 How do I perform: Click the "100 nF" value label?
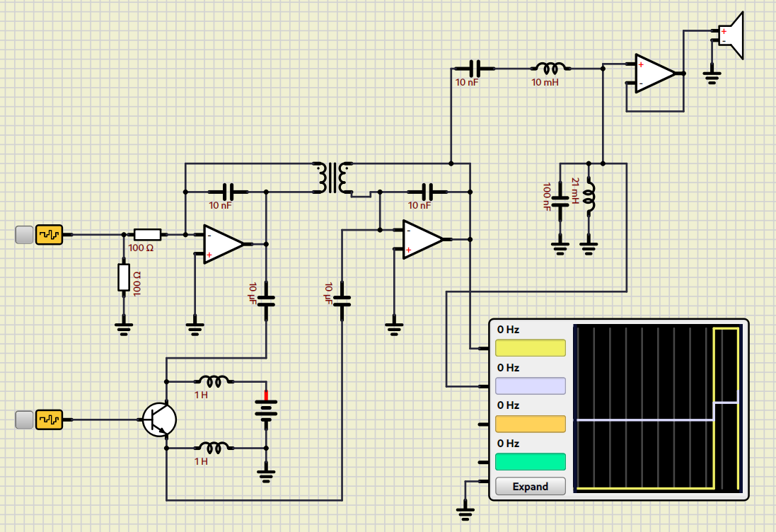[x=546, y=197]
